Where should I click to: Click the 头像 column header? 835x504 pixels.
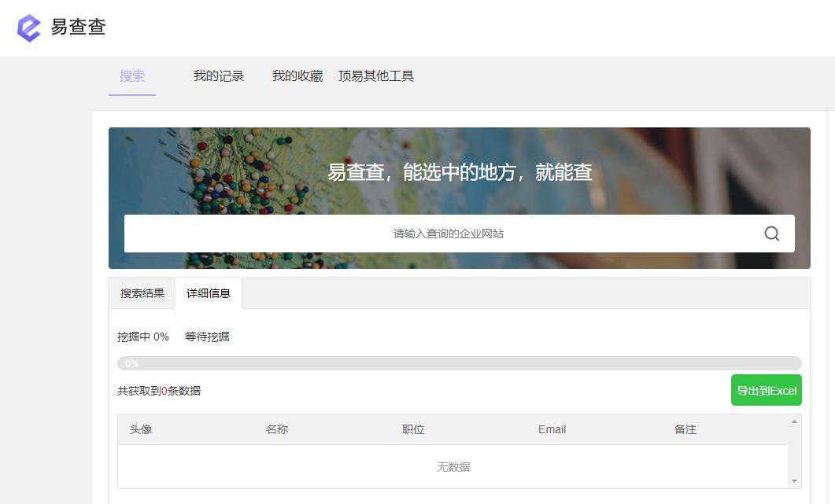click(141, 429)
